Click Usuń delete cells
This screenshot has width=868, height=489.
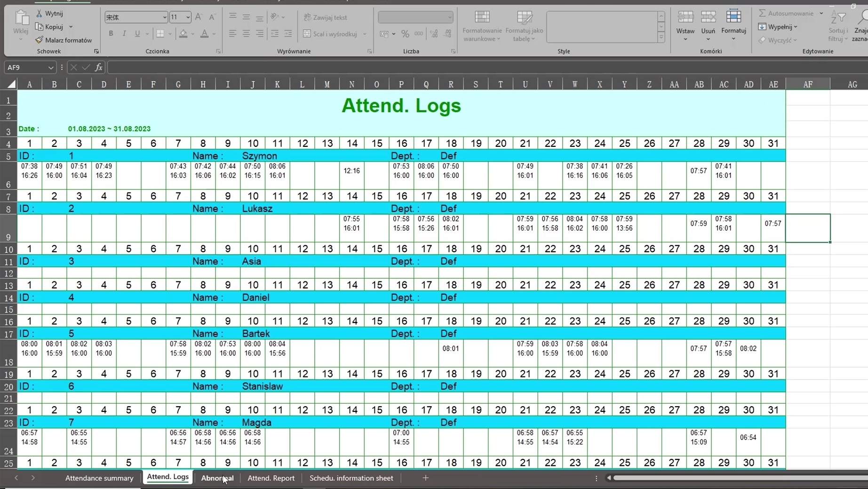coord(708,25)
